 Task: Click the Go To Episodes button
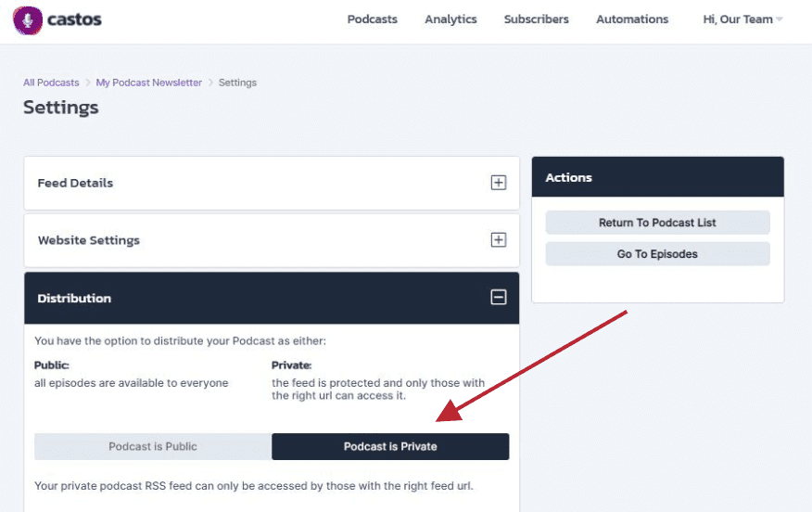click(658, 254)
